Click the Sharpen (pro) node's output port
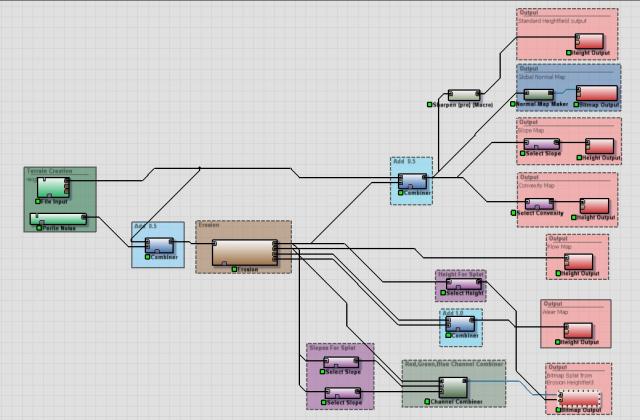The width and height of the screenshot is (640, 420). (478, 94)
